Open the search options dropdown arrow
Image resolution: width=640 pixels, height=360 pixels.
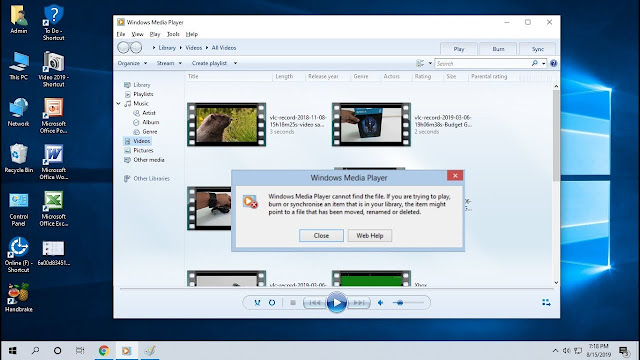point(543,64)
